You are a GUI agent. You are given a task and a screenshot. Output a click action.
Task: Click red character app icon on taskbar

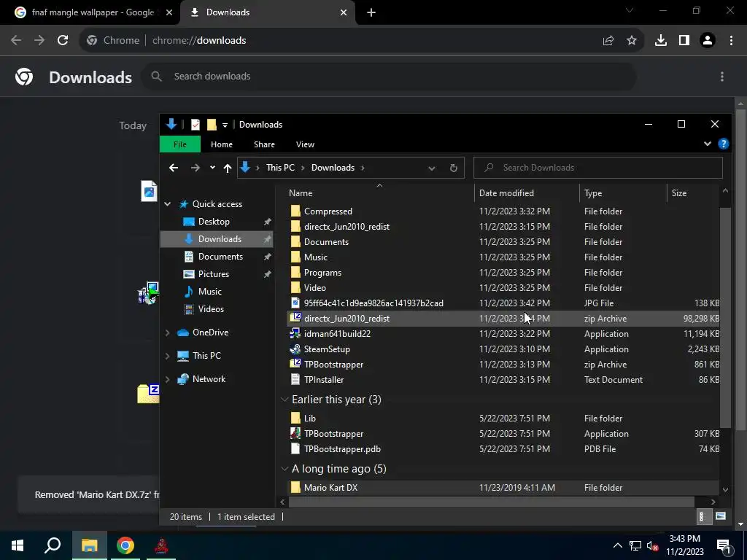click(161, 545)
